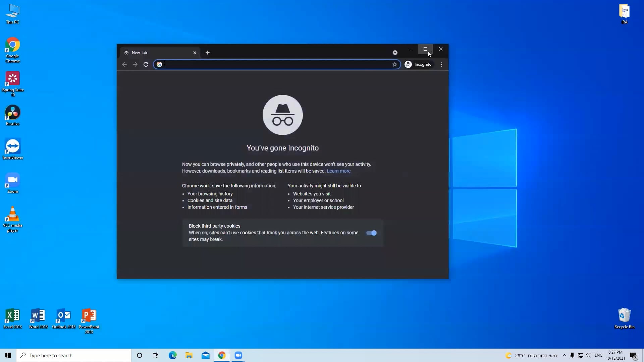
Task: Click the Google Chrome taskbar icon
Action: [222, 355]
